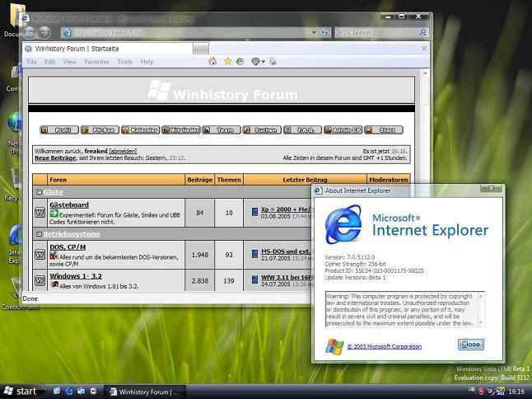The height and width of the screenshot is (399, 532).
Task: Click the browser Back arrow button
Action: (x=29, y=32)
